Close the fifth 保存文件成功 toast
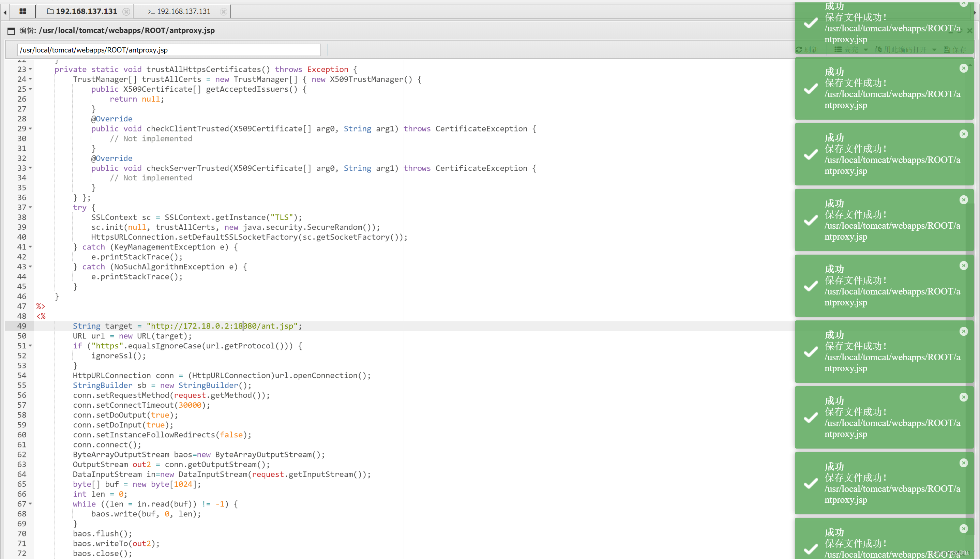 [963, 266]
